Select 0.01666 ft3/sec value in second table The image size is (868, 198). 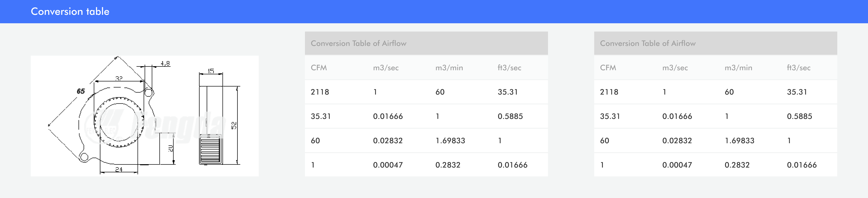coord(802,165)
